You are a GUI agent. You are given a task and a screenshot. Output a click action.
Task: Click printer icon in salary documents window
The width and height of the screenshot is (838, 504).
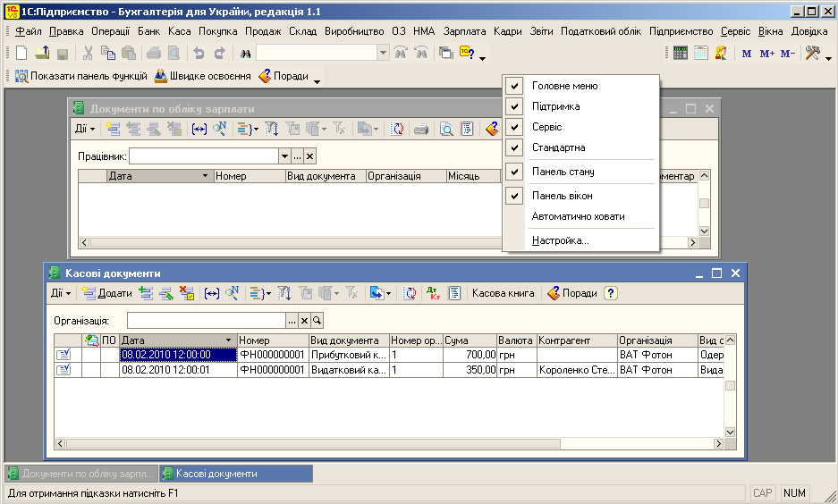click(421, 129)
